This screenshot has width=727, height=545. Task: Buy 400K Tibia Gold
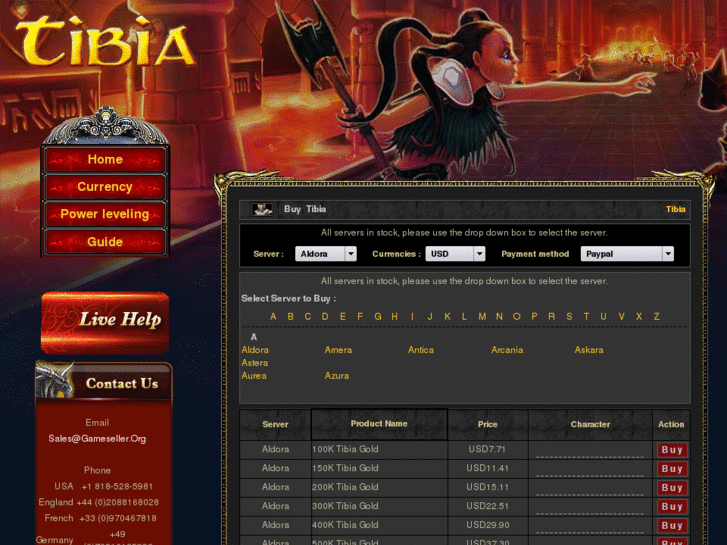point(672,526)
